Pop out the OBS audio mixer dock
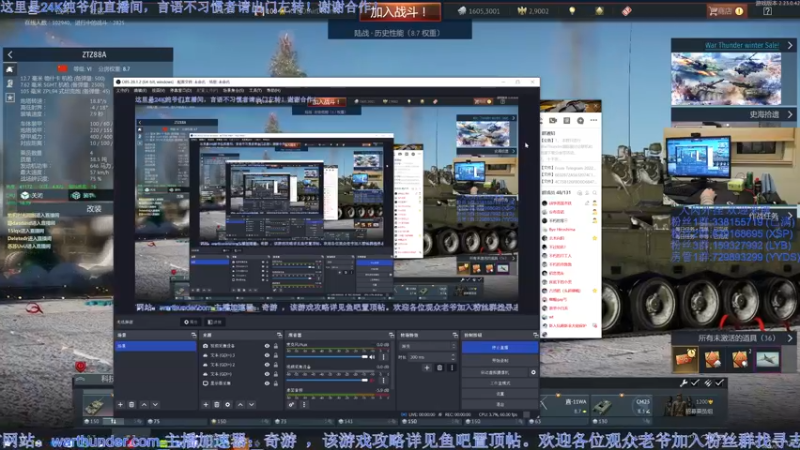 point(391,335)
